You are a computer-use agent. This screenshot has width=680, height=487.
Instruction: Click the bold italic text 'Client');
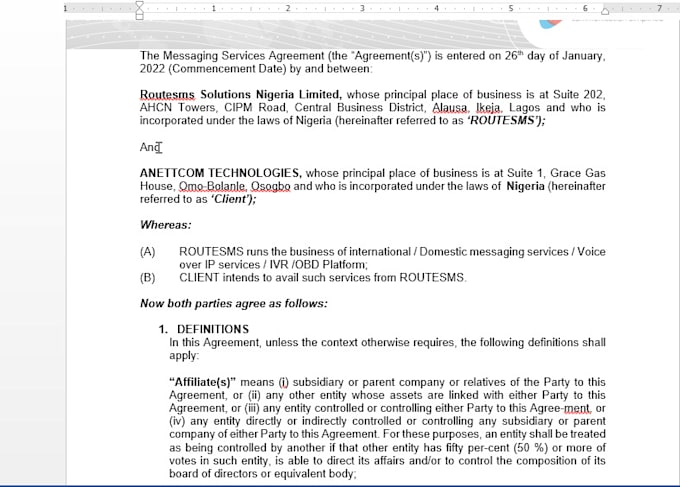[x=234, y=199]
